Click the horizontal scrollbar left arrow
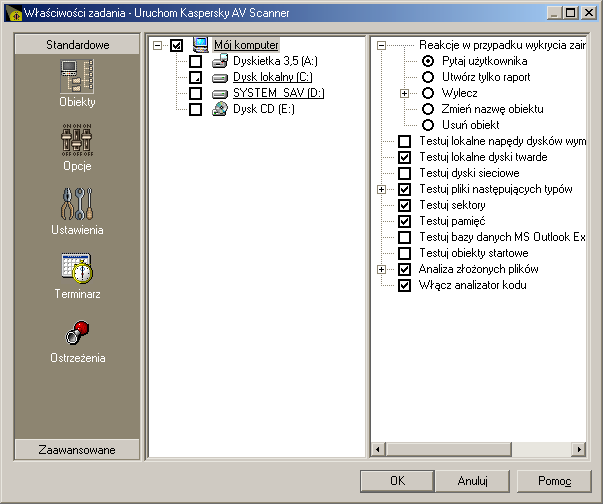 pos(378,449)
